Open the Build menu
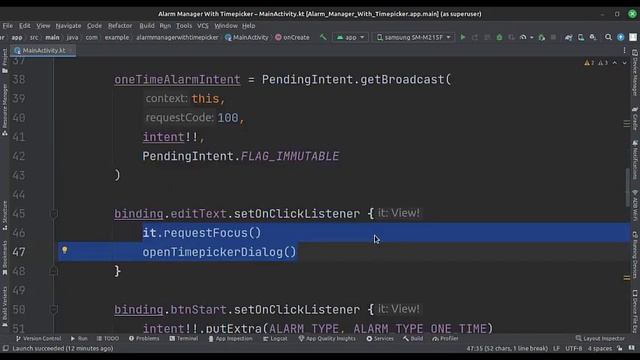 pos(147,25)
